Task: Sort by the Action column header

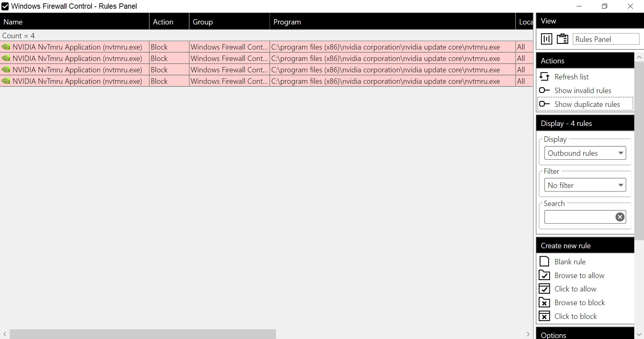Action: pyautogui.click(x=169, y=22)
